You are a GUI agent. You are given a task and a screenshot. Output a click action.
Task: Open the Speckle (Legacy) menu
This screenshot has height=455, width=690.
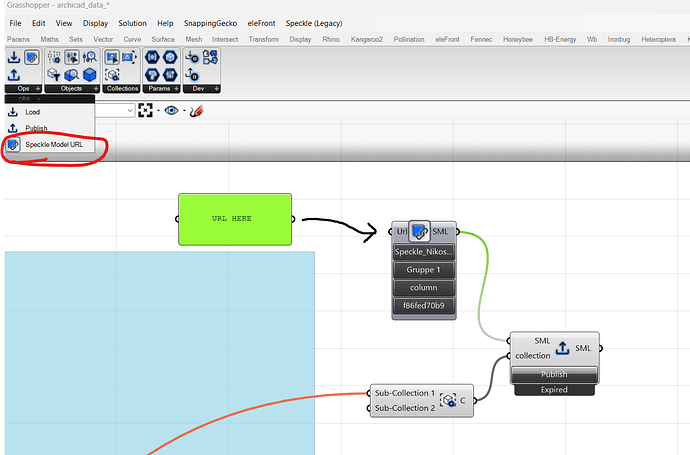(x=314, y=23)
